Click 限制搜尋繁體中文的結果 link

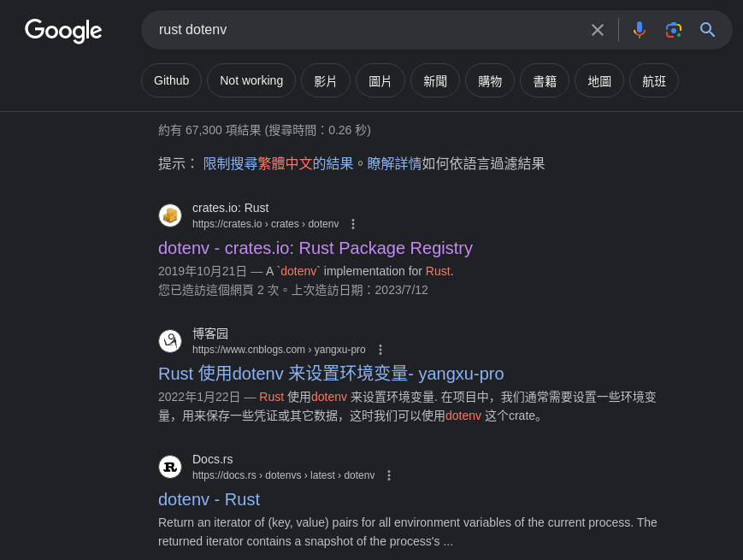[x=278, y=163]
